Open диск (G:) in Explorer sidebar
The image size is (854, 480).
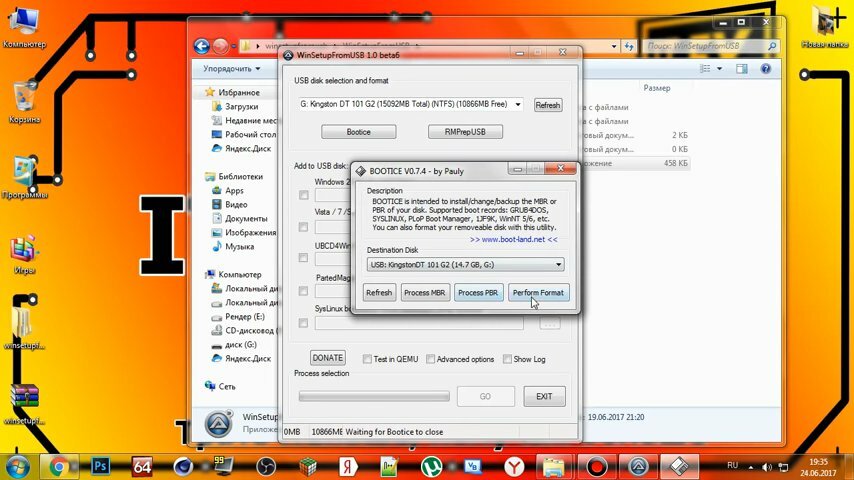pyautogui.click(x=241, y=344)
